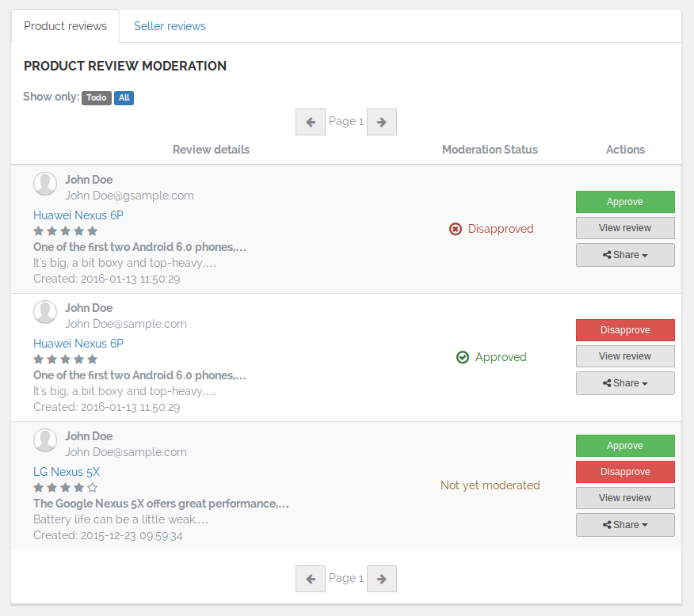Click 'Battery life can be a little weak' text
Image resolution: width=694 pixels, height=616 pixels.
120,519
